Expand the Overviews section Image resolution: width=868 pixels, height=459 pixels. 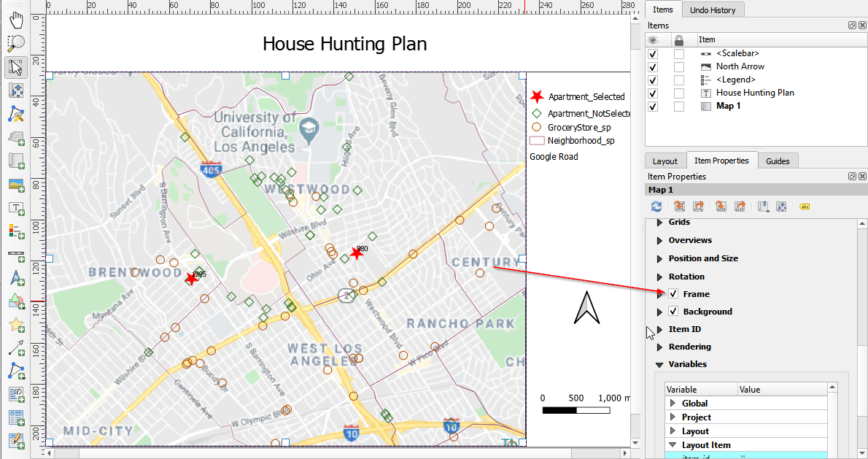[x=659, y=240]
